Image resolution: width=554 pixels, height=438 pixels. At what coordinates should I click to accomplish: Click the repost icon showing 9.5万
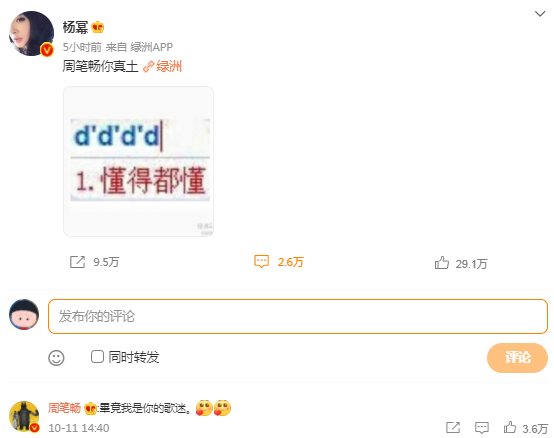[x=77, y=262]
